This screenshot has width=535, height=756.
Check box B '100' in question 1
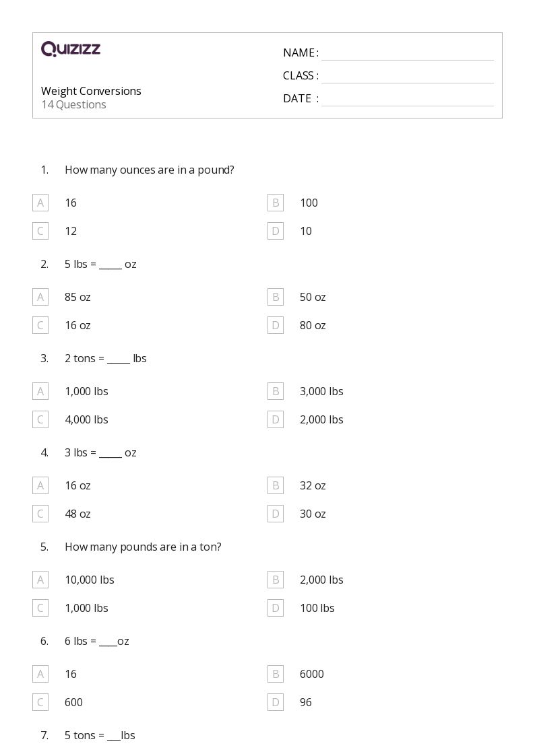(276, 203)
